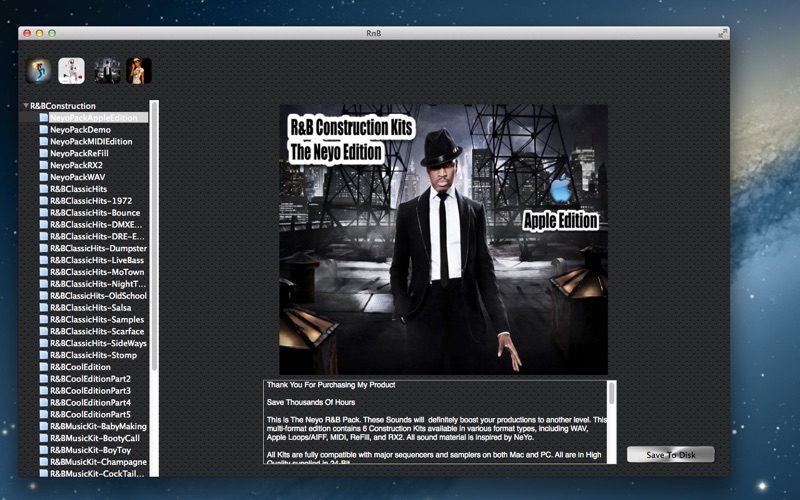The image size is (800, 500).
Task: Select the R&BMusicKit-CockTail... tree row
Action: 84,473
